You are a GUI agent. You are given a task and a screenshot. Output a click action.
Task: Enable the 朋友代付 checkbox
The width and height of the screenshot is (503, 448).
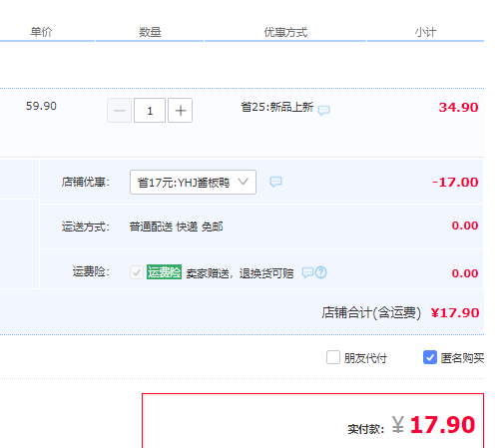[x=333, y=357]
